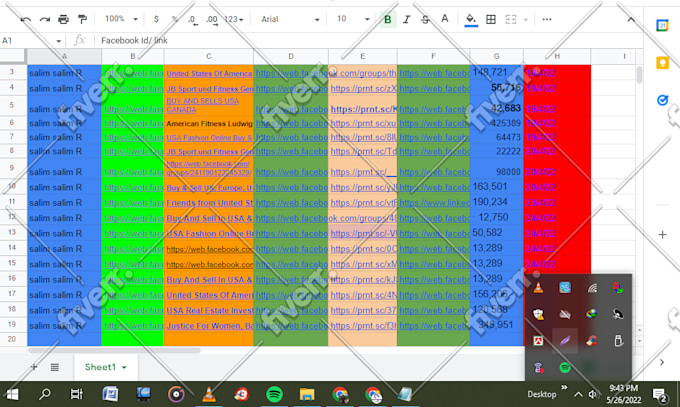Open taskbar search
680x407 pixels.
[45, 394]
